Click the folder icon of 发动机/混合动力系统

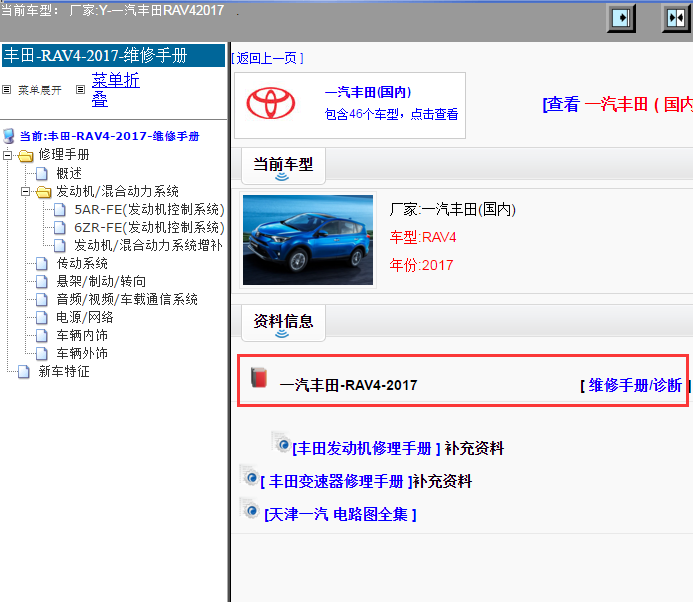point(44,192)
